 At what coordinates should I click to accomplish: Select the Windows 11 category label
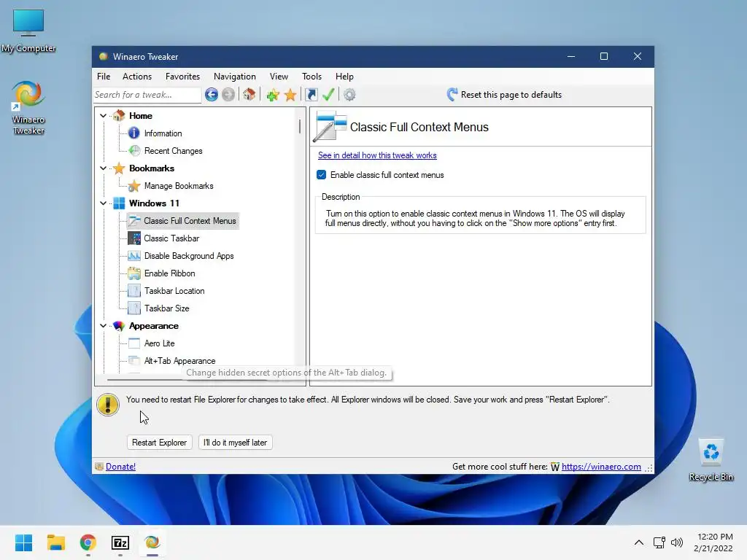tap(154, 203)
